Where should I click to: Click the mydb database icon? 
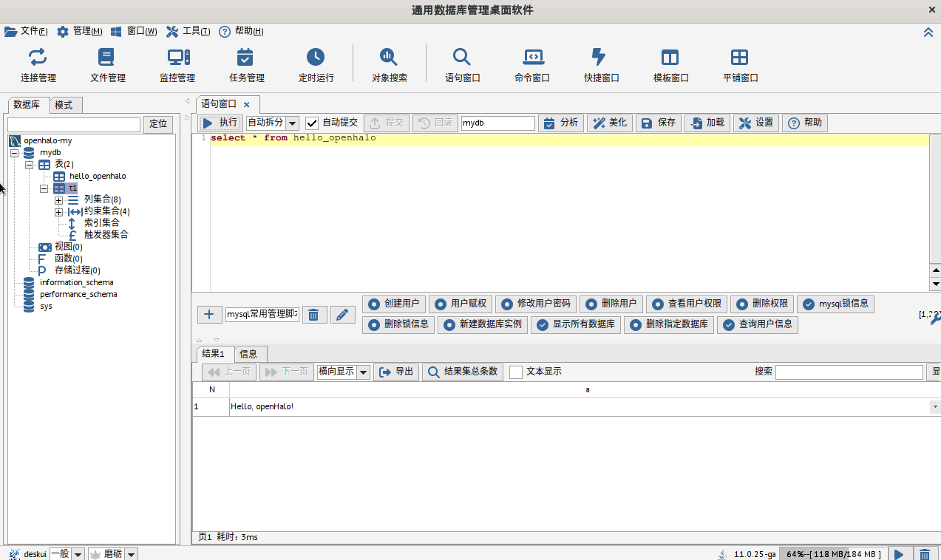[28, 152]
